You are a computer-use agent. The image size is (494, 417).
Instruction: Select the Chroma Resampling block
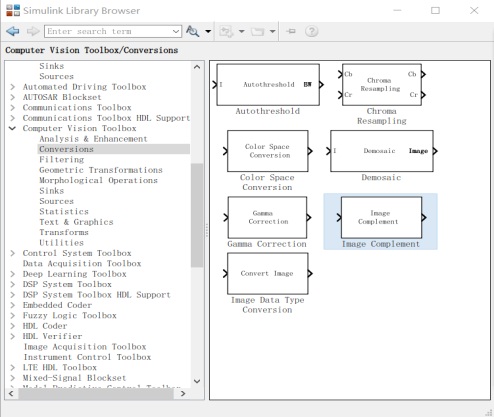click(x=382, y=85)
